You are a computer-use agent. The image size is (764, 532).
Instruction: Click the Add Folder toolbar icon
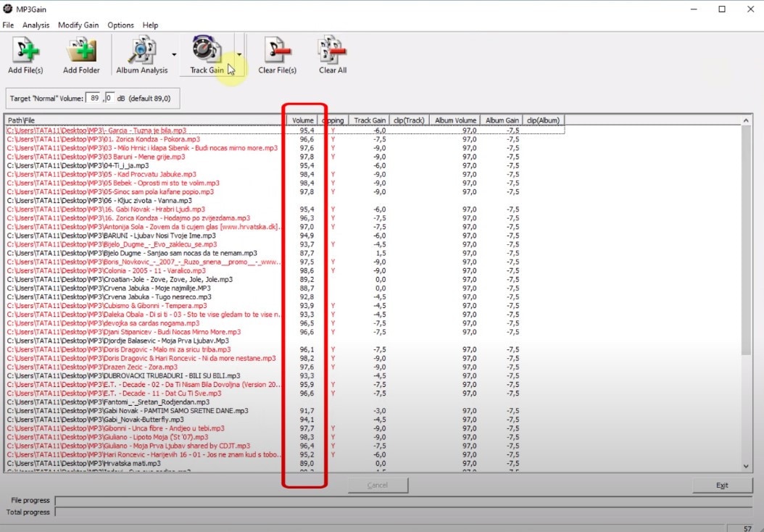coord(81,55)
